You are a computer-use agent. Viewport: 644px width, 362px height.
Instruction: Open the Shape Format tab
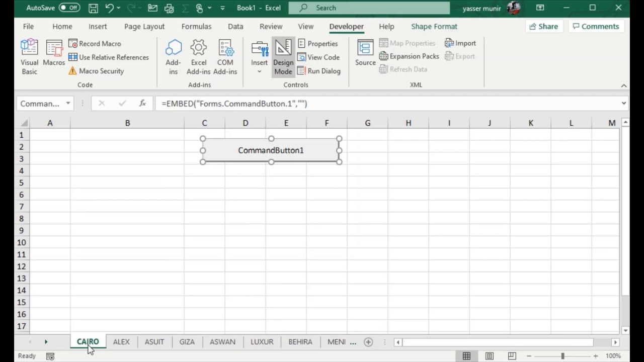[434, 26]
